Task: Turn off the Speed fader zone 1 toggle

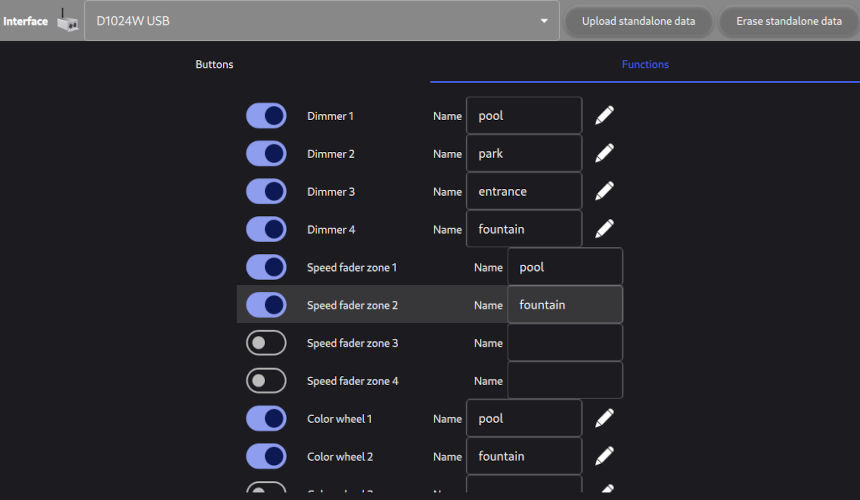Action: click(266, 268)
